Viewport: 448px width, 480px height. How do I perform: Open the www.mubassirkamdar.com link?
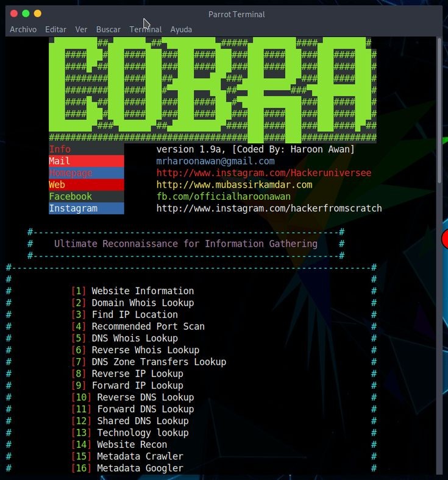234,185
